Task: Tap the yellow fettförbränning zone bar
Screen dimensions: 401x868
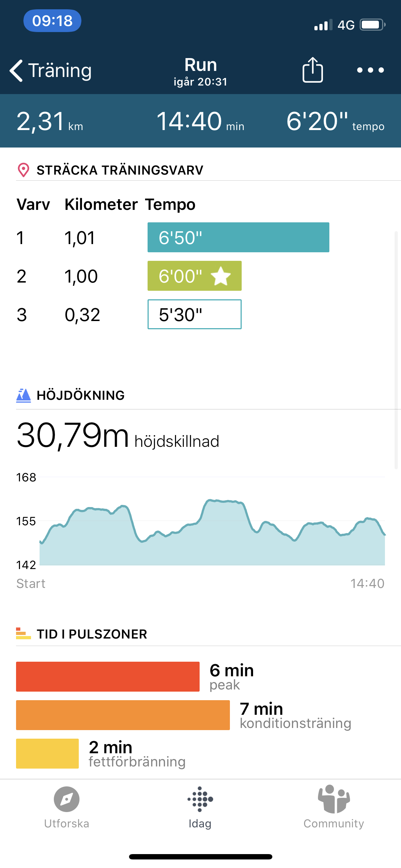Action: click(x=47, y=754)
